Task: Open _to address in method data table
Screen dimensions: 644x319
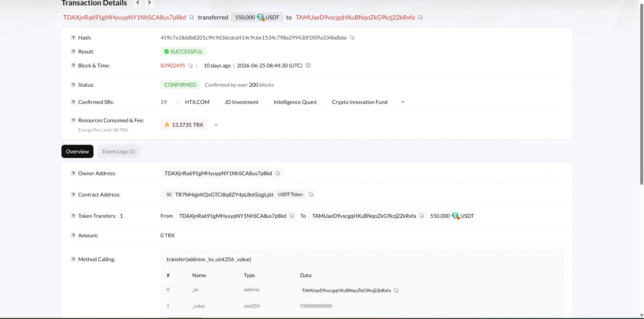Action: click(x=346, y=291)
